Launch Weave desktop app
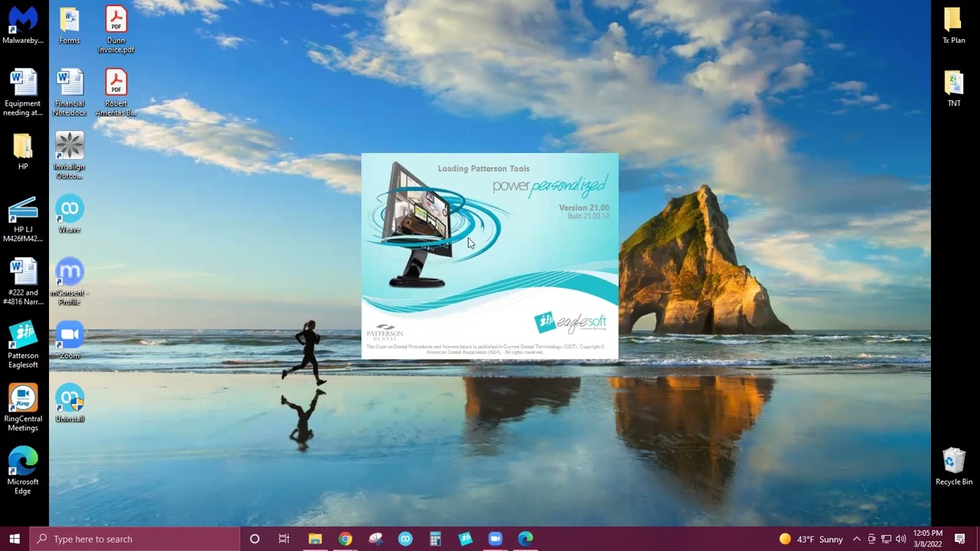This screenshot has width=980, height=551. pyautogui.click(x=69, y=214)
